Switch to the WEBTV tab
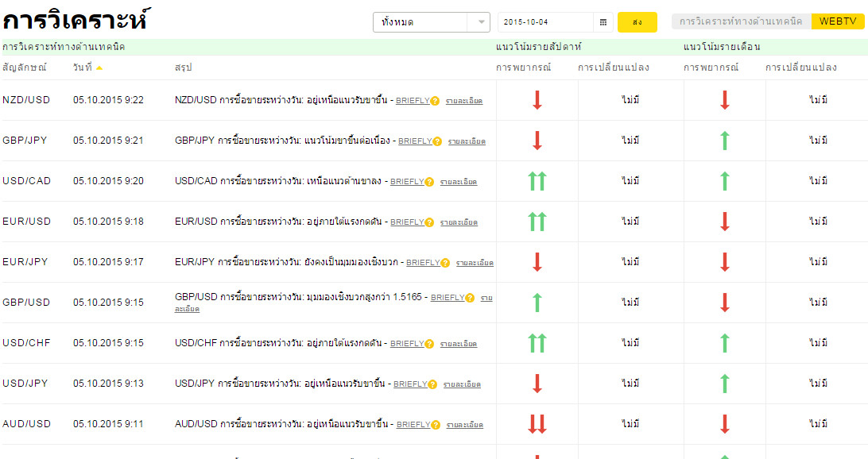Viewport: 868px width, 459px height. click(839, 22)
